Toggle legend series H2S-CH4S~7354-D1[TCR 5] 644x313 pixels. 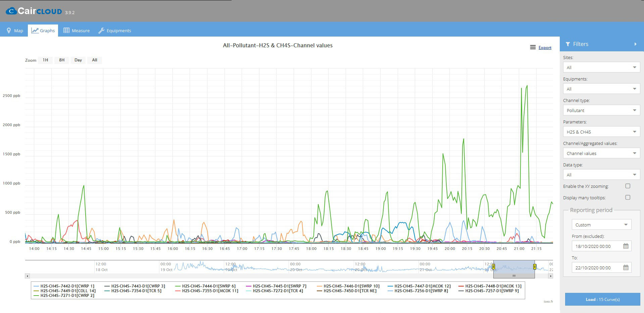pos(133,291)
